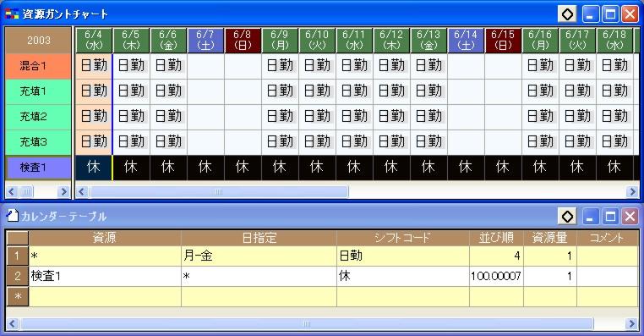Select the 混合1 resource row header

[x=38, y=66]
